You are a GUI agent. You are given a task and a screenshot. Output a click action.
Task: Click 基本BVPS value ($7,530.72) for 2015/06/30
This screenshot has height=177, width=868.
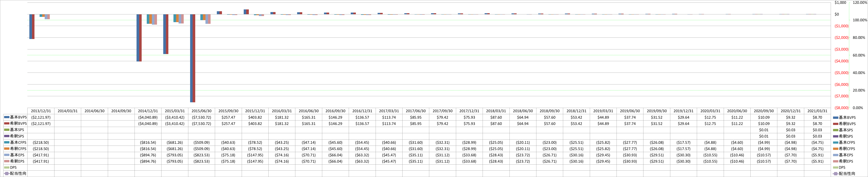(x=201, y=118)
